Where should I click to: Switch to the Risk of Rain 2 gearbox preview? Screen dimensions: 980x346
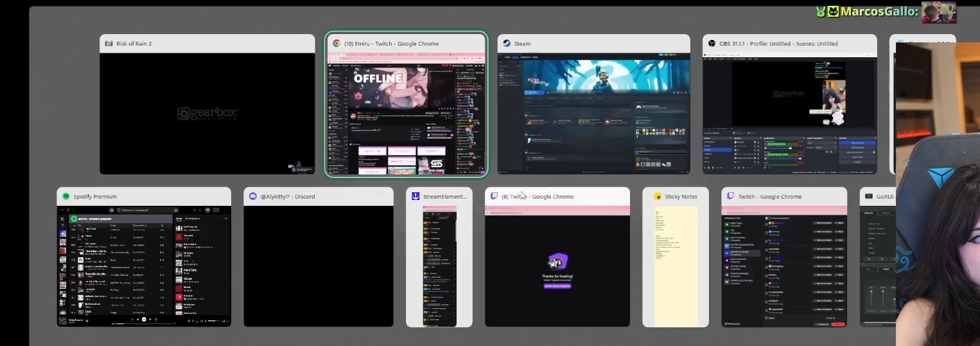[x=207, y=114]
